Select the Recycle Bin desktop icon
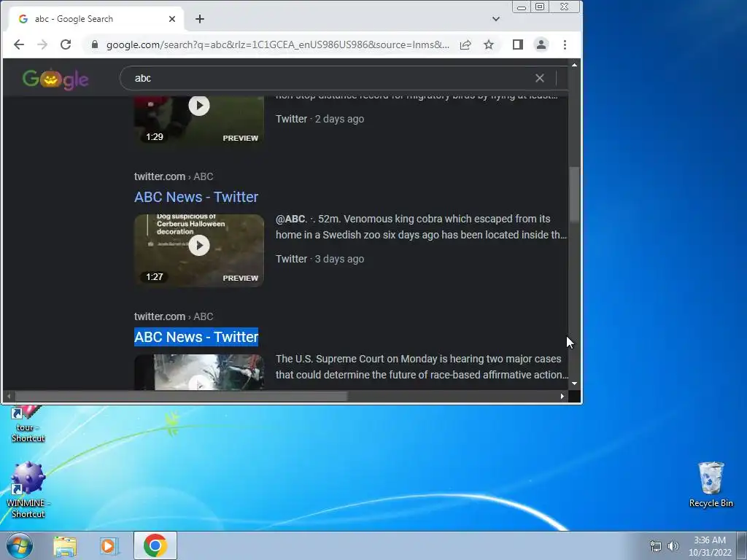The height and width of the screenshot is (560, 747). pos(711,484)
